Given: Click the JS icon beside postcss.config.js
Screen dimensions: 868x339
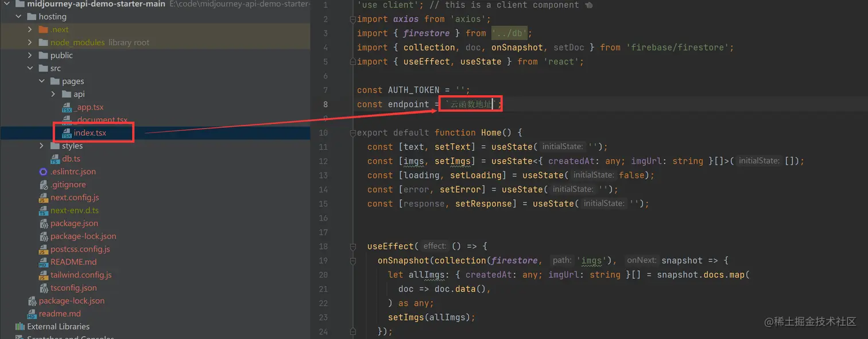Looking at the screenshot, I should [44, 250].
